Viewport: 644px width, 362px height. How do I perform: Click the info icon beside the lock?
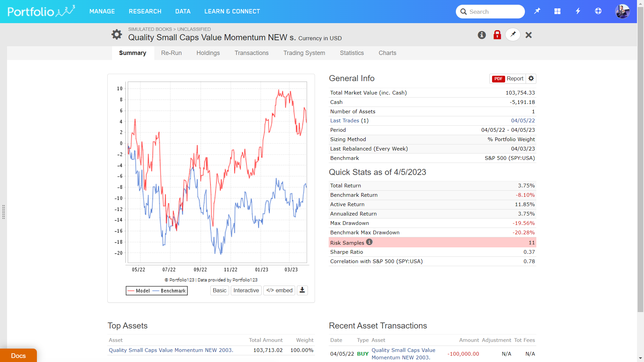[x=482, y=35]
